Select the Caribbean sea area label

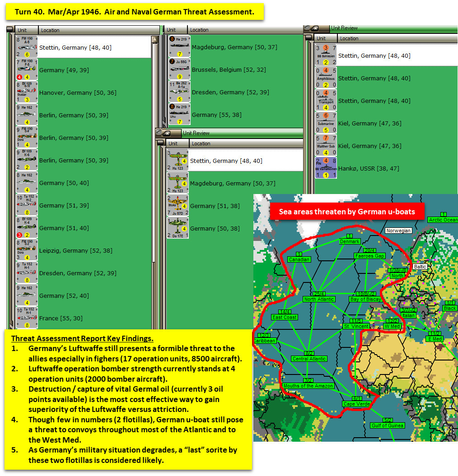coord(264,340)
